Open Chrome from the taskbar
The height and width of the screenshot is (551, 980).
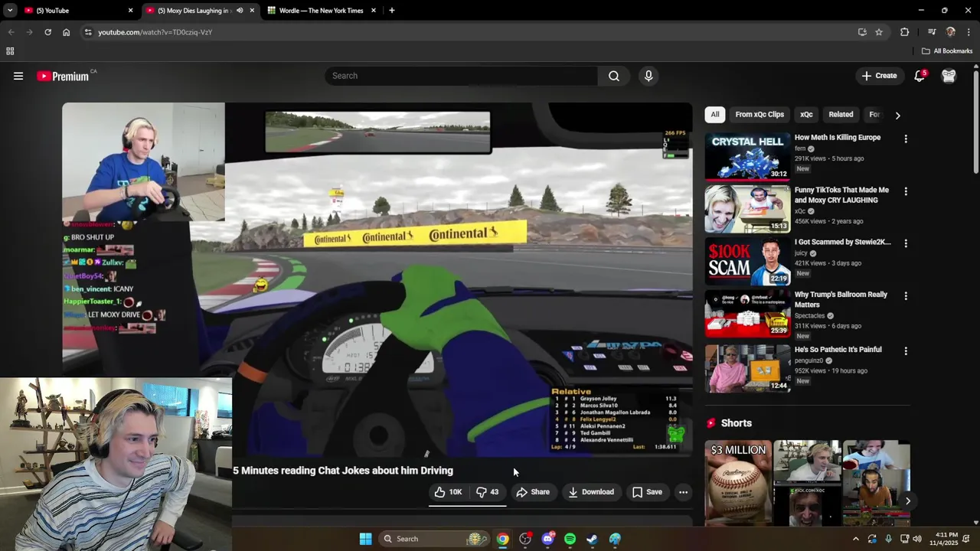coord(502,539)
